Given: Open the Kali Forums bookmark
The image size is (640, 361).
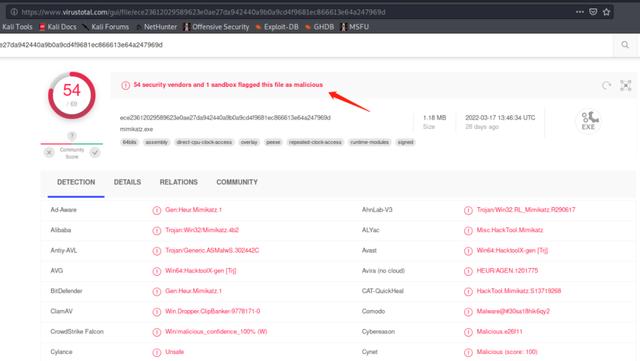Looking at the screenshot, I should [x=106, y=27].
